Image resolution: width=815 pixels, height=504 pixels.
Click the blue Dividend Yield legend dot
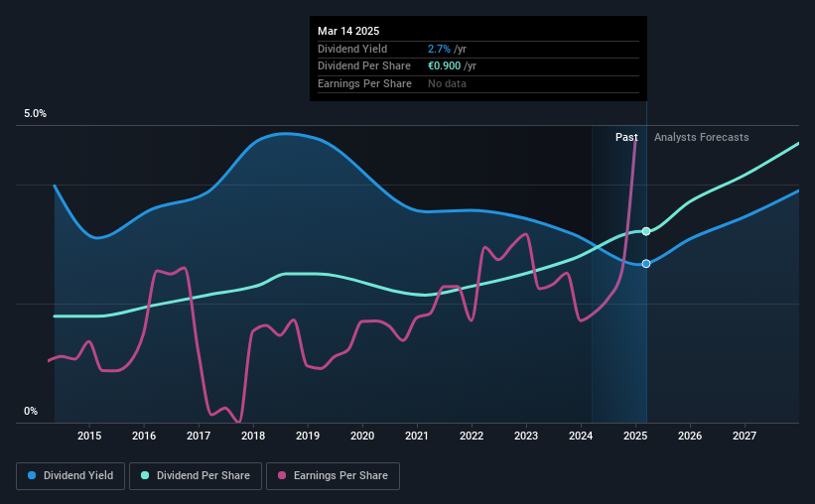tap(32, 475)
